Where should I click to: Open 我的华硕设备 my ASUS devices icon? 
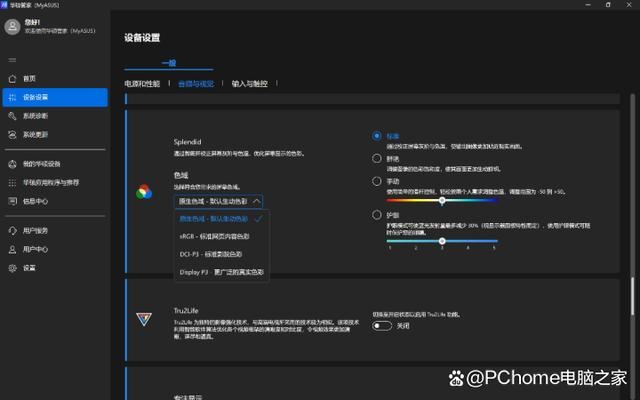point(12,164)
